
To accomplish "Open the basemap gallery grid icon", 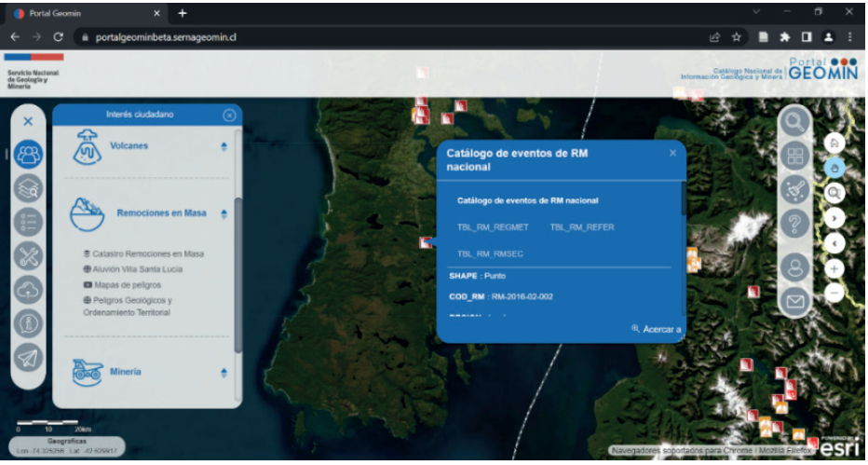I will tap(795, 157).
